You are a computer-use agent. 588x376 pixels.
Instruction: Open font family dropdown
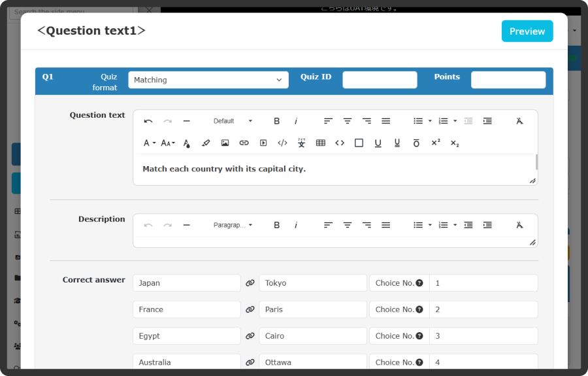[150, 143]
